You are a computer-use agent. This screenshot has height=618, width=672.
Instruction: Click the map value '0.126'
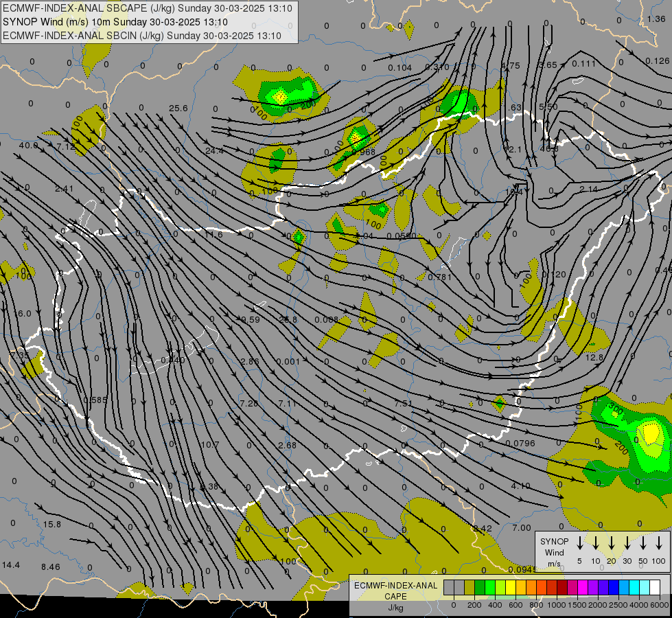(657, 61)
